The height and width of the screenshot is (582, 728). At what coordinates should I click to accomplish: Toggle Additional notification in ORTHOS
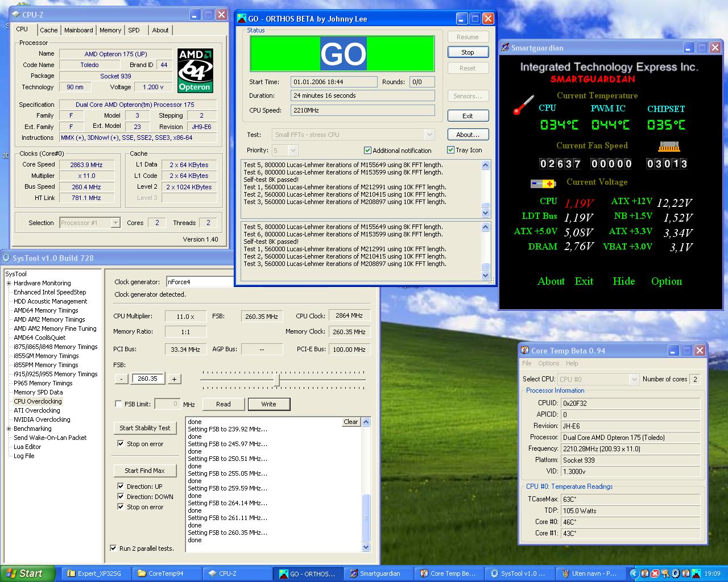click(x=367, y=151)
